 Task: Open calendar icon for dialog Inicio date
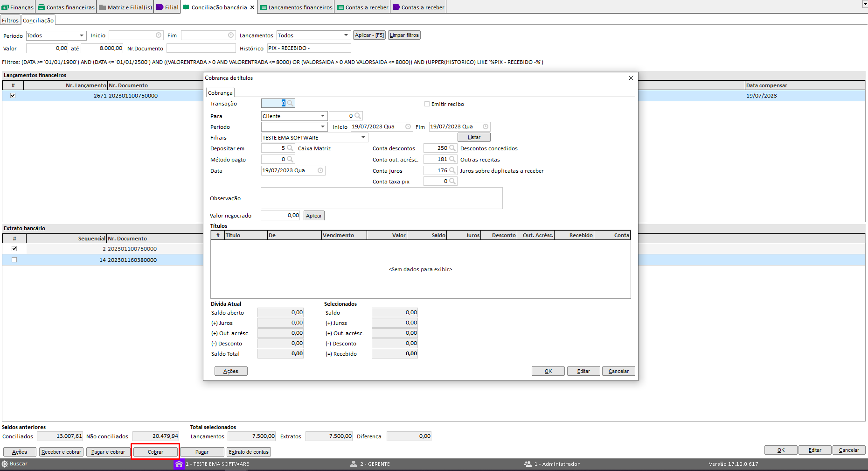408,127
